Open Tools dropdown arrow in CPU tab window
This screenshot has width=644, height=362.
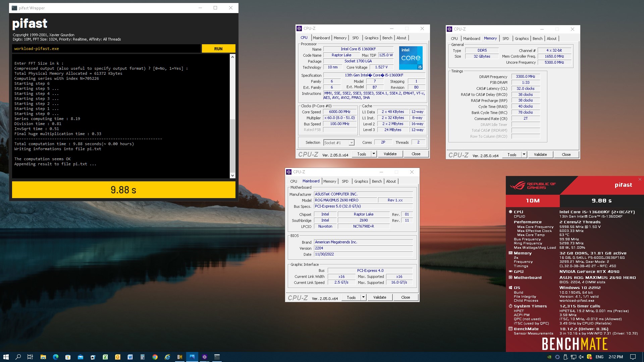pos(374,154)
